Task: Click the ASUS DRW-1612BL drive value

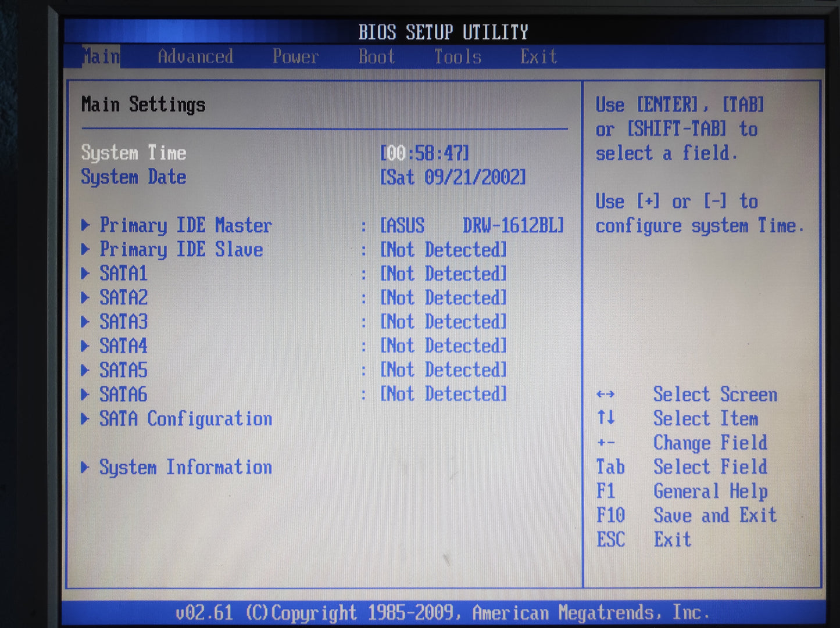Action: pos(472,225)
